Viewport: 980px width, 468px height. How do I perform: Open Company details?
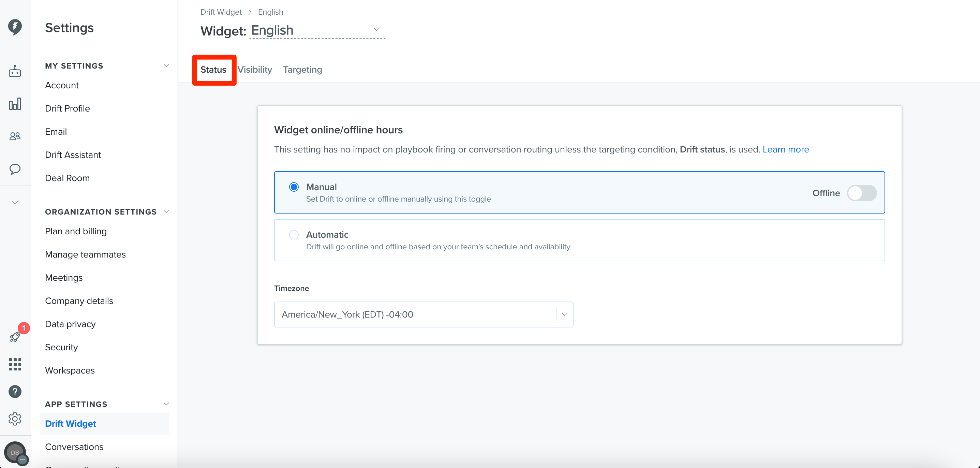(79, 301)
